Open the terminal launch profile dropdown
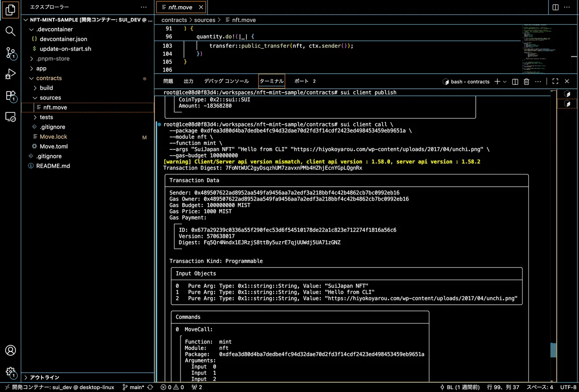Screen dimensions: 579x392 (x=505, y=81)
